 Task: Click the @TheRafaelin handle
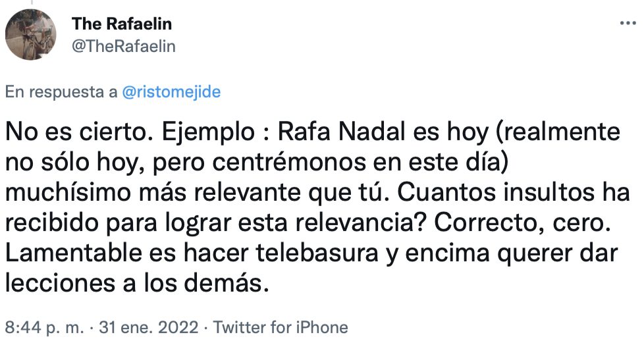click(x=124, y=46)
